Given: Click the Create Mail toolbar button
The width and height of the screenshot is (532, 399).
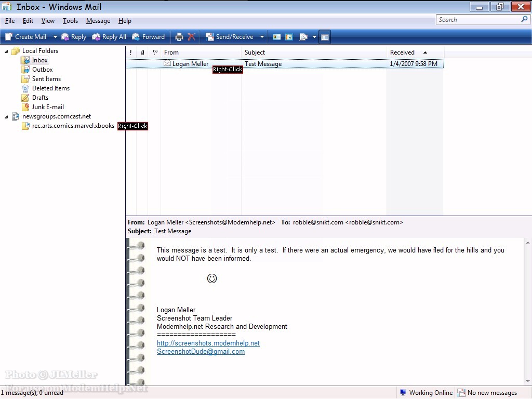Looking at the screenshot, I should [26, 37].
